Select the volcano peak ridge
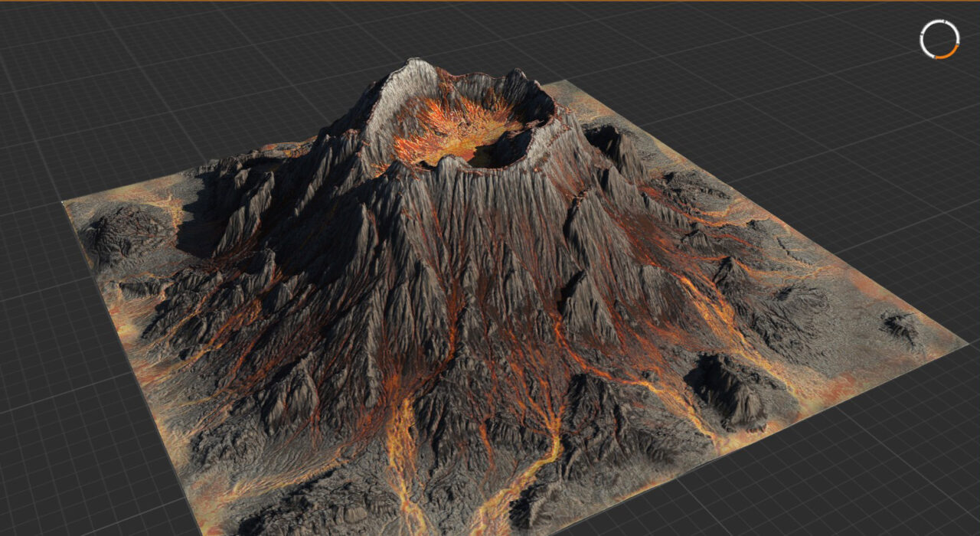Viewport: 980px width, 536px height. click(x=406, y=73)
